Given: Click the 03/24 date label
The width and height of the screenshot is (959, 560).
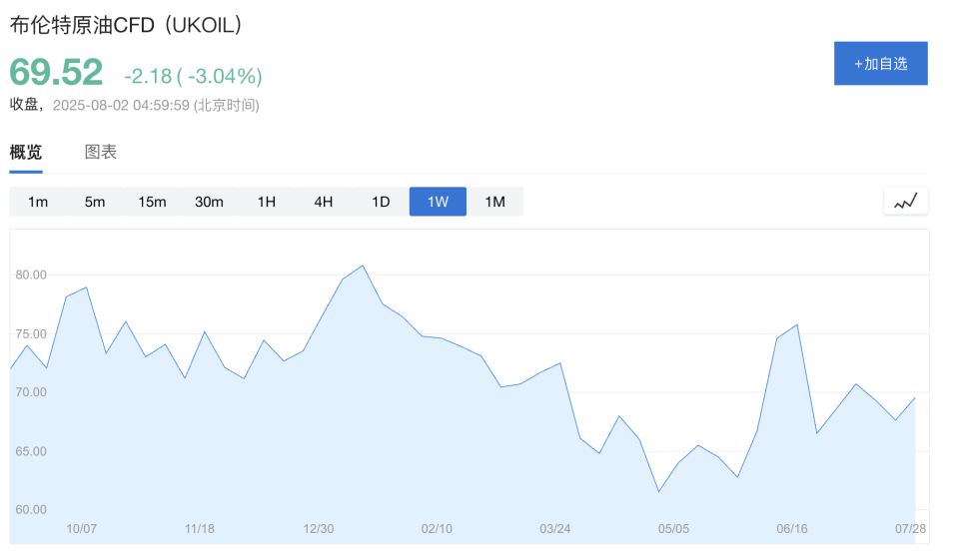Looking at the screenshot, I should [x=555, y=529].
